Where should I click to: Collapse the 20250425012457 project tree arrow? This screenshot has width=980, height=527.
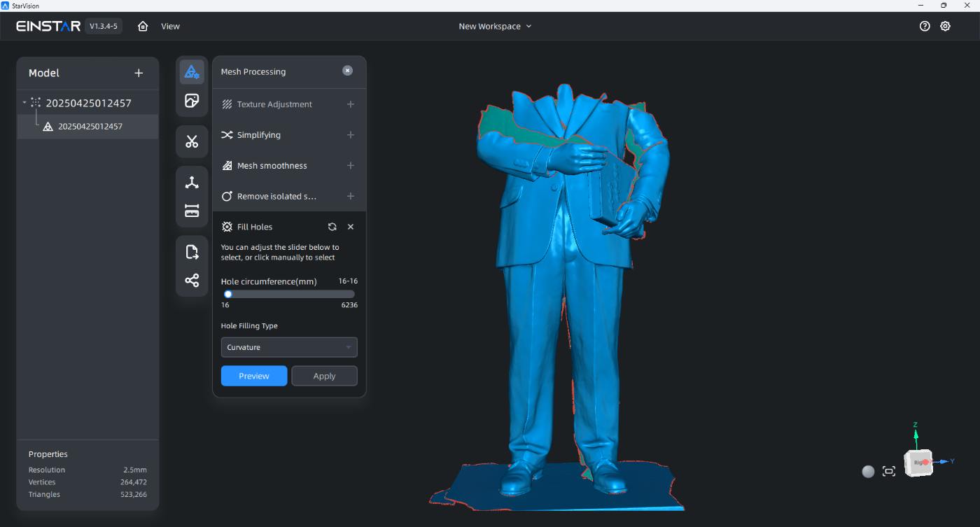[x=24, y=103]
